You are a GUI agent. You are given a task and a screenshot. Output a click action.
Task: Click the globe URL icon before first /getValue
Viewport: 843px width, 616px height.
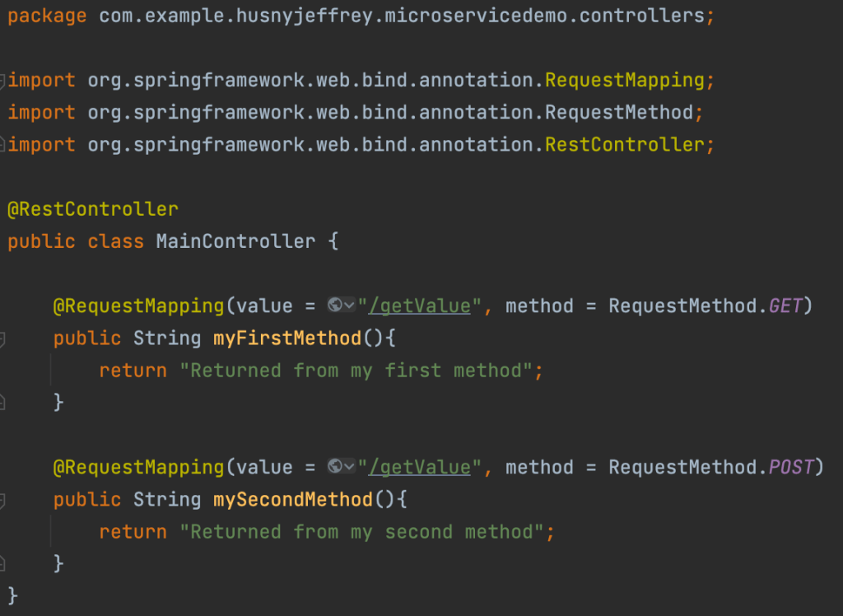[x=335, y=305]
